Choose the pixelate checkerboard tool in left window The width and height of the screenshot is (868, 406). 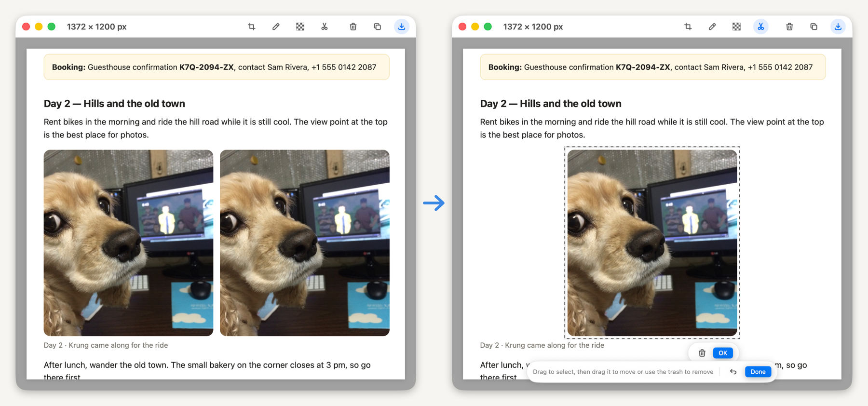300,27
